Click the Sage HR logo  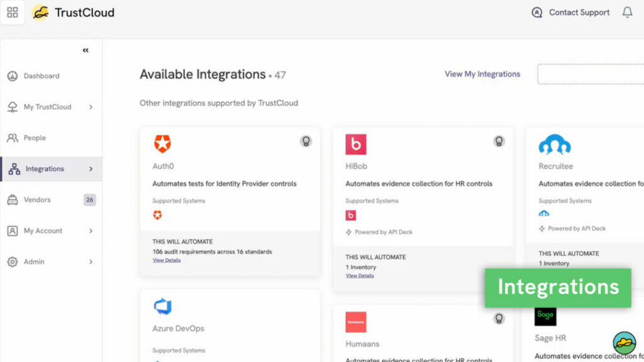[545, 315]
